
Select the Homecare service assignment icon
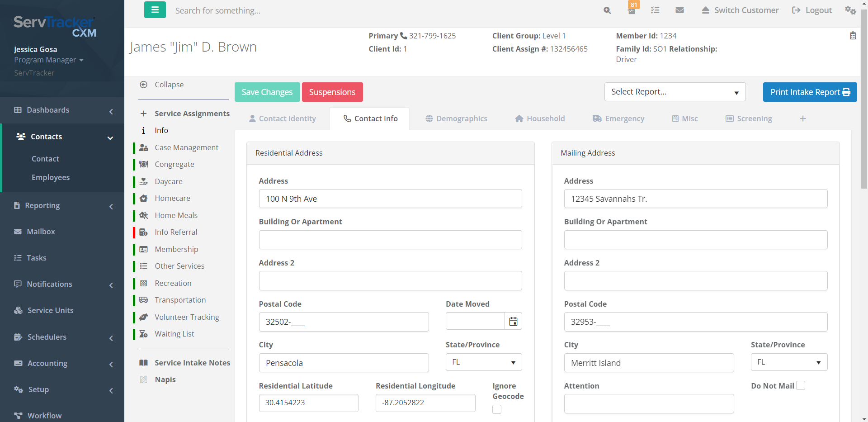click(144, 198)
